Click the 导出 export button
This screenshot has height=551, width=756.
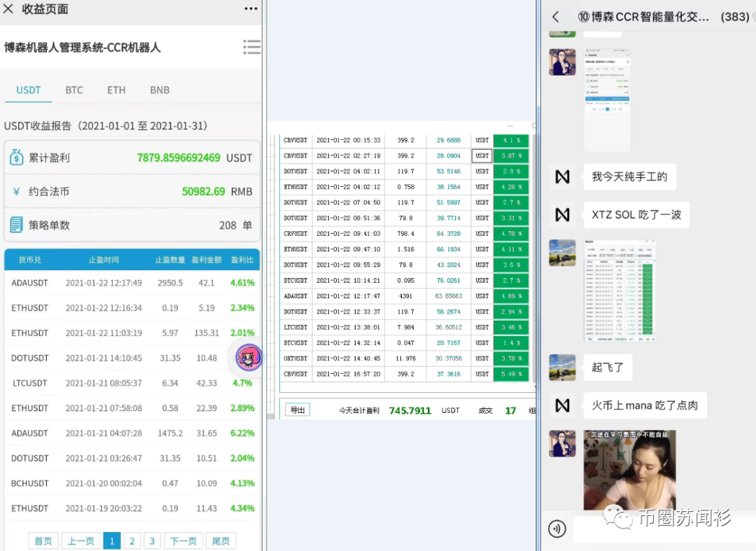click(297, 410)
